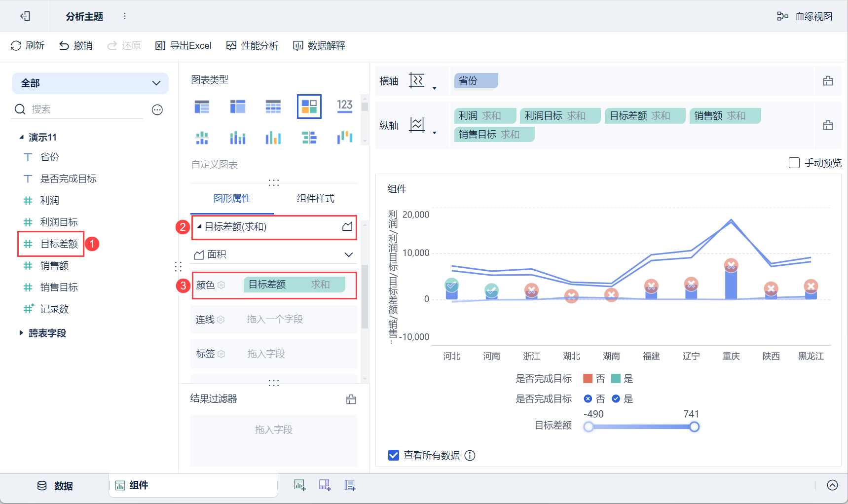
Task: Click the 刷新 refresh button
Action: pyautogui.click(x=28, y=46)
